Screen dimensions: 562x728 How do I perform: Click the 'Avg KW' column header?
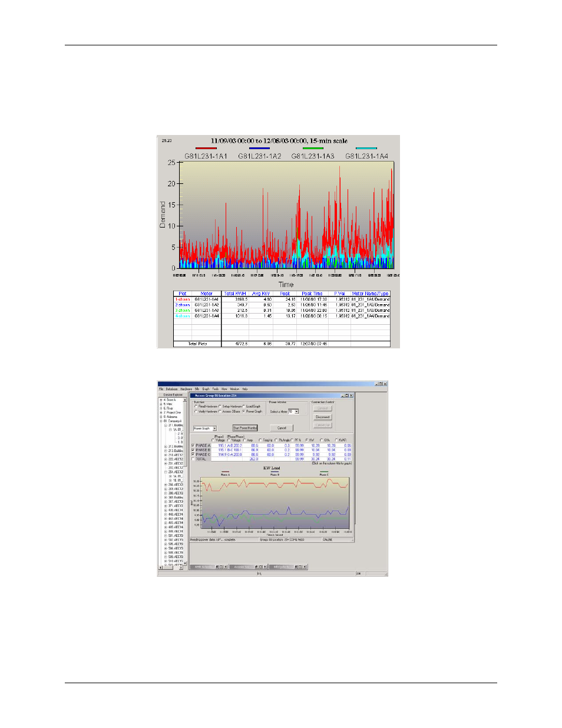coord(261,294)
